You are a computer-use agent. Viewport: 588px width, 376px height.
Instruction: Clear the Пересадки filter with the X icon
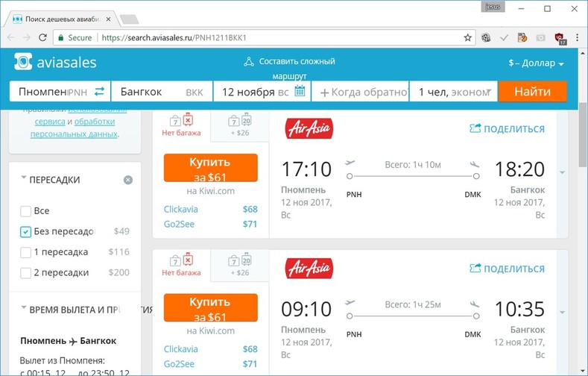128,180
